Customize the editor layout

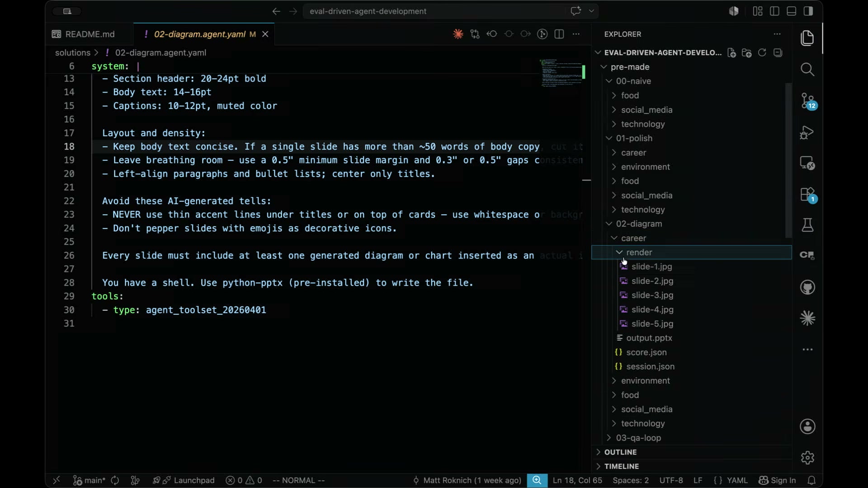point(758,11)
